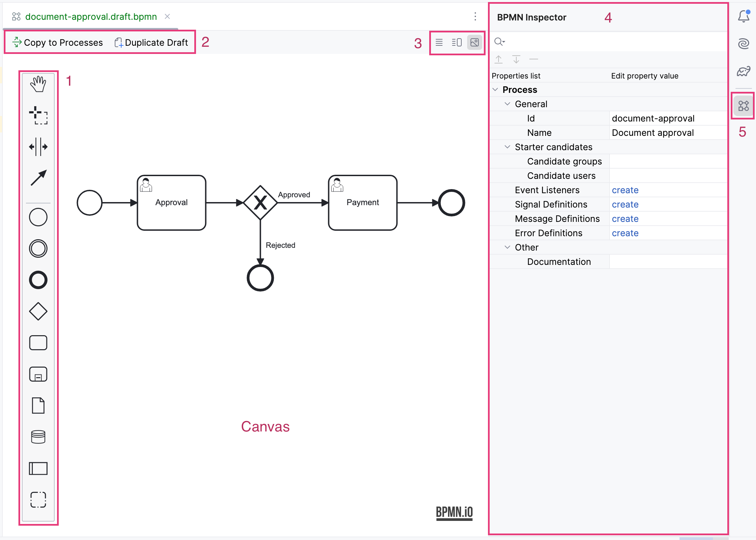This screenshot has width=756, height=540.
Task: Create an intermediate event from palette
Action: 38,248
